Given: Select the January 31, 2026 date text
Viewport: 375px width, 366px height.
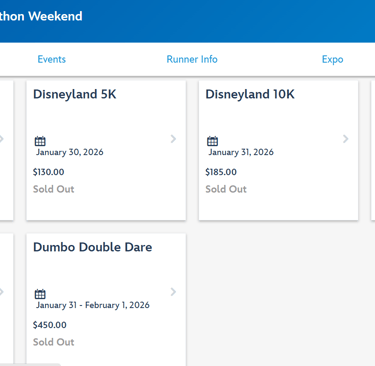Looking at the screenshot, I should [241, 152].
